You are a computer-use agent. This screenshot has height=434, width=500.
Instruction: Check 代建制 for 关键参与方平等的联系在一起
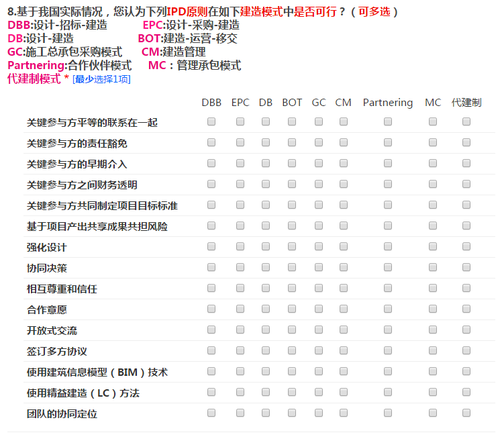(466, 122)
